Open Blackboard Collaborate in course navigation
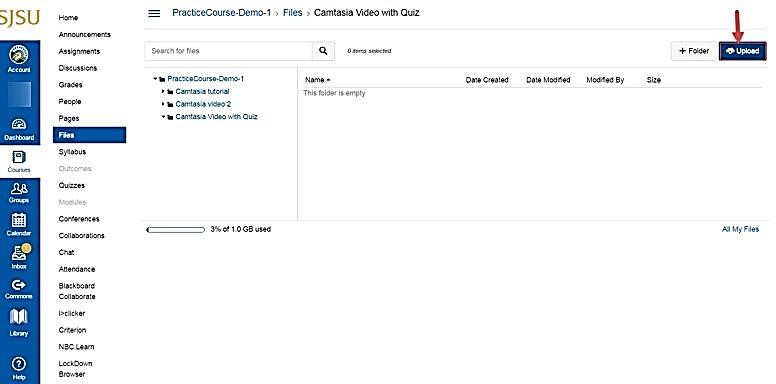This screenshot has width=776, height=384. coord(77,291)
